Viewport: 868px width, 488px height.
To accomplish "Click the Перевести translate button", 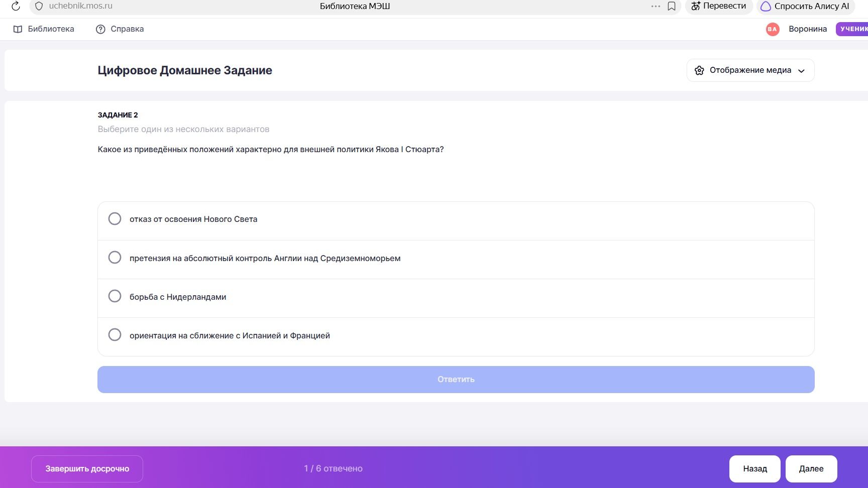I will click(x=719, y=6).
